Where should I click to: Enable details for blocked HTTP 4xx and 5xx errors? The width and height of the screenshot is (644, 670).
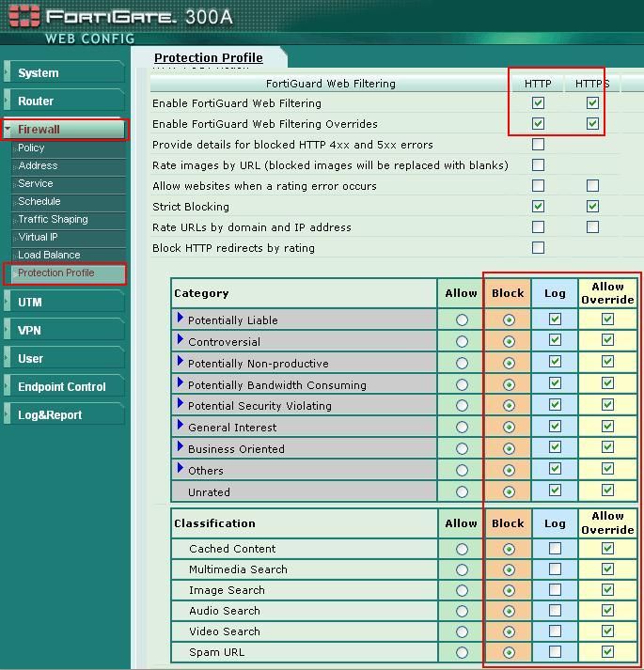tap(538, 144)
